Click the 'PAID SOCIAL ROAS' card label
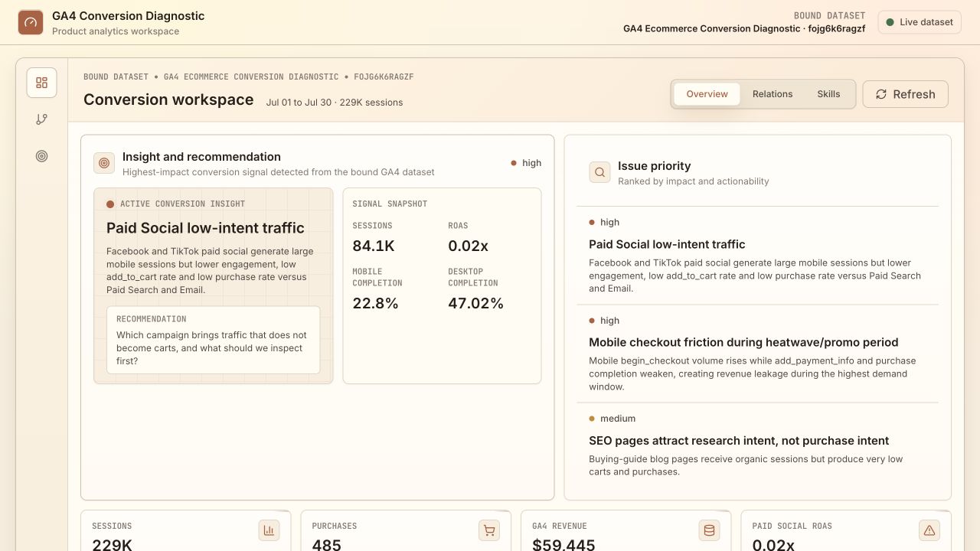The image size is (980, 551). [x=792, y=527]
